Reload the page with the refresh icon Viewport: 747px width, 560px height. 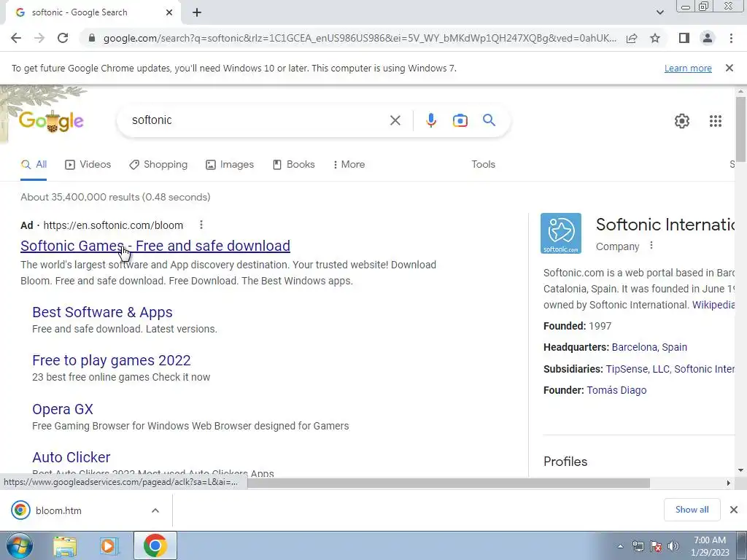63,38
